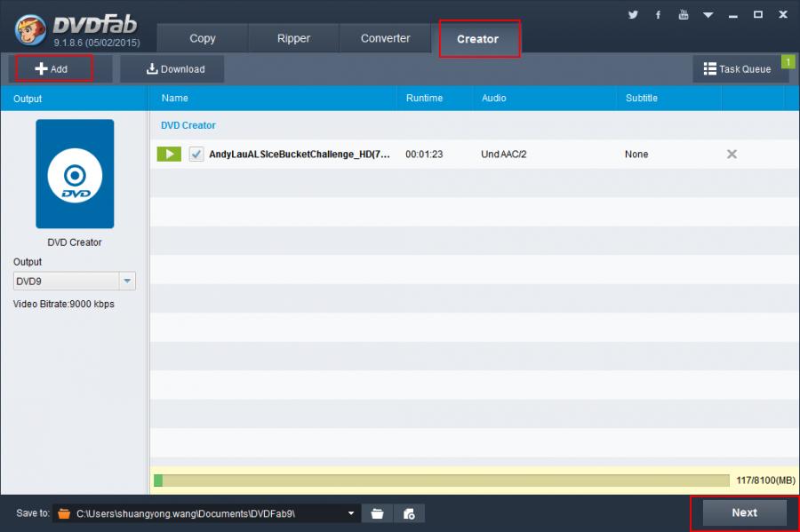Open DVDFab YouTube channel icon
Viewport: 800px width, 532px height.
[x=684, y=15]
